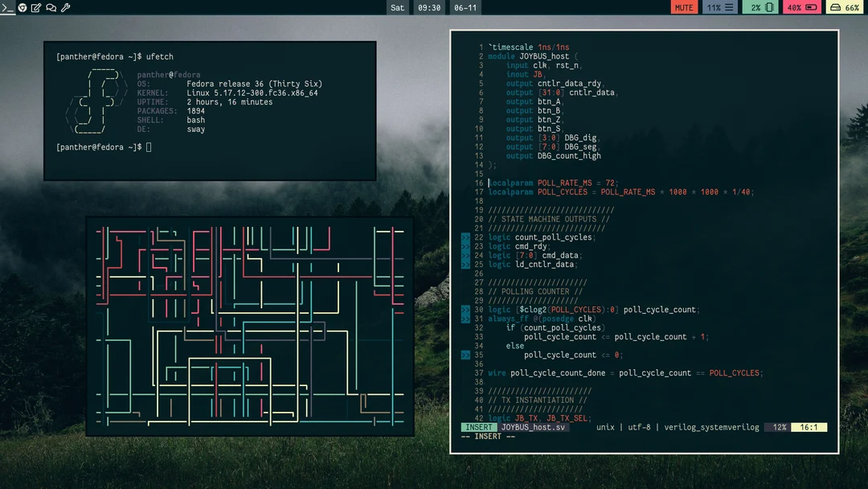Expand the fold marker at line 35
This screenshot has width=868, height=489.
pos(466,355)
